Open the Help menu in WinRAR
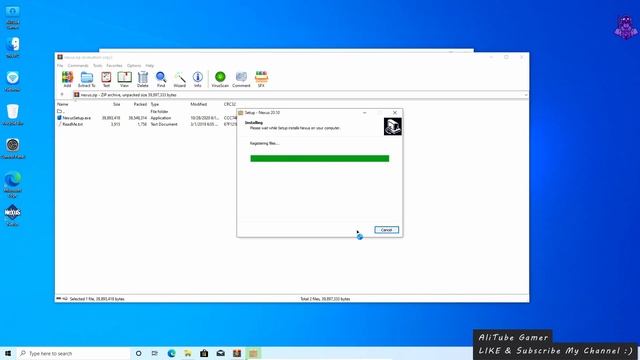 [x=150, y=65]
